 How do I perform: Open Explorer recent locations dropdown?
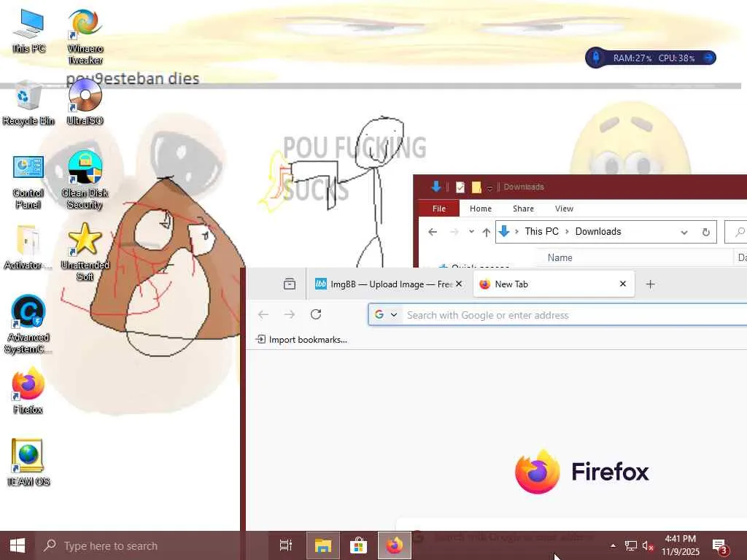(471, 232)
